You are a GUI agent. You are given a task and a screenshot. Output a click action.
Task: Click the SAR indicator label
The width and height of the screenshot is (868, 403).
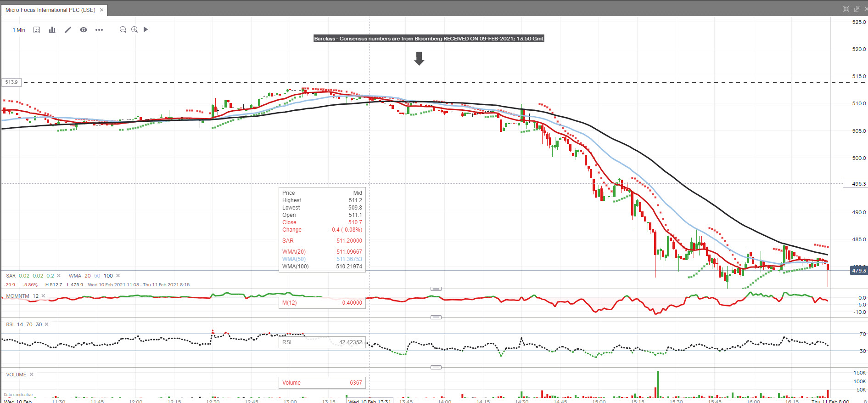tap(11, 276)
